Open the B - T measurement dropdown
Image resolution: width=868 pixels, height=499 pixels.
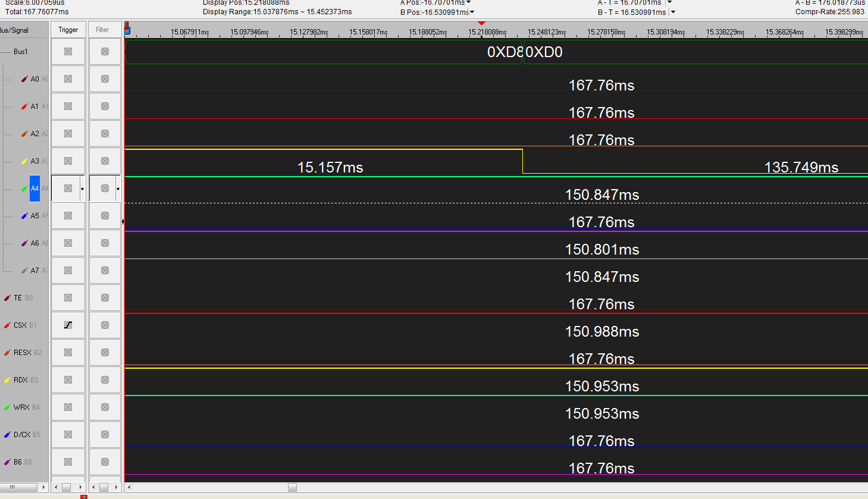673,12
